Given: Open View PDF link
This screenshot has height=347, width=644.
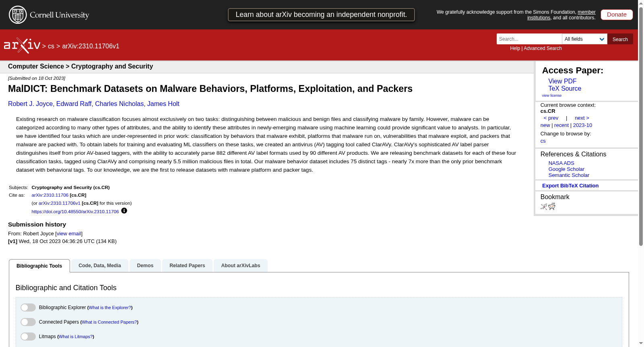Looking at the screenshot, I should tap(562, 81).
